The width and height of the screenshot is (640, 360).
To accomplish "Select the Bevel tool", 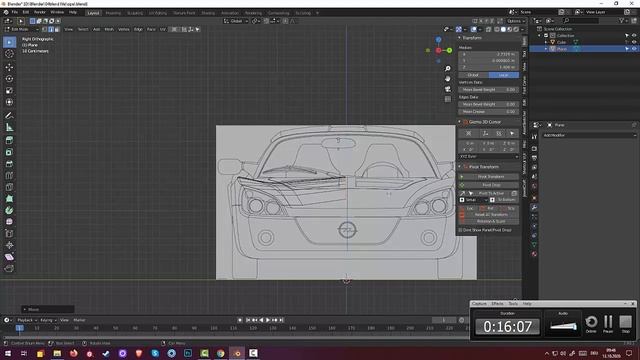I will [x=9, y=164].
